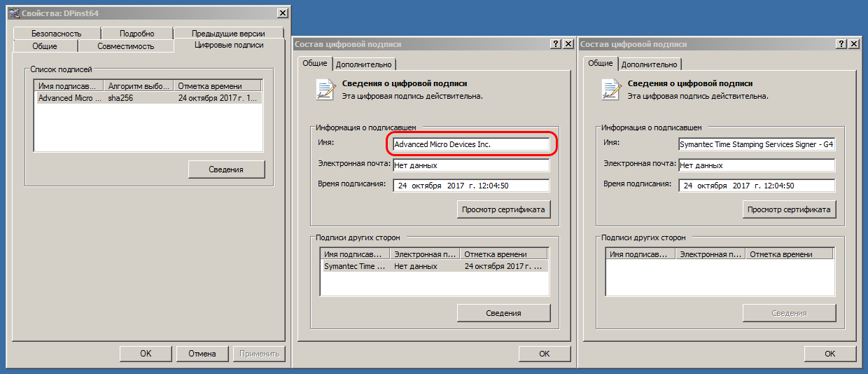The height and width of the screenshot is (374, 868).
Task: Click Просмотр сертификата in the right dialog
Action: click(x=789, y=209)
